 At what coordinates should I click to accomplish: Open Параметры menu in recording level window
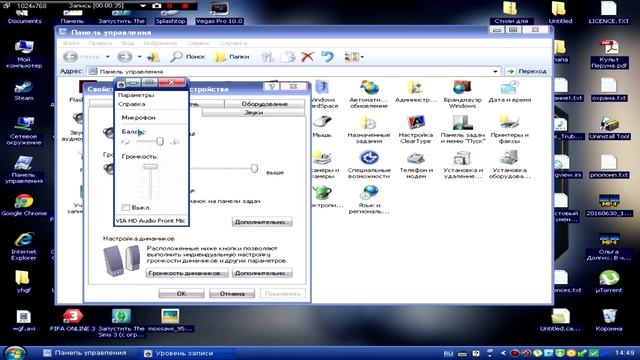coord(136,95)
